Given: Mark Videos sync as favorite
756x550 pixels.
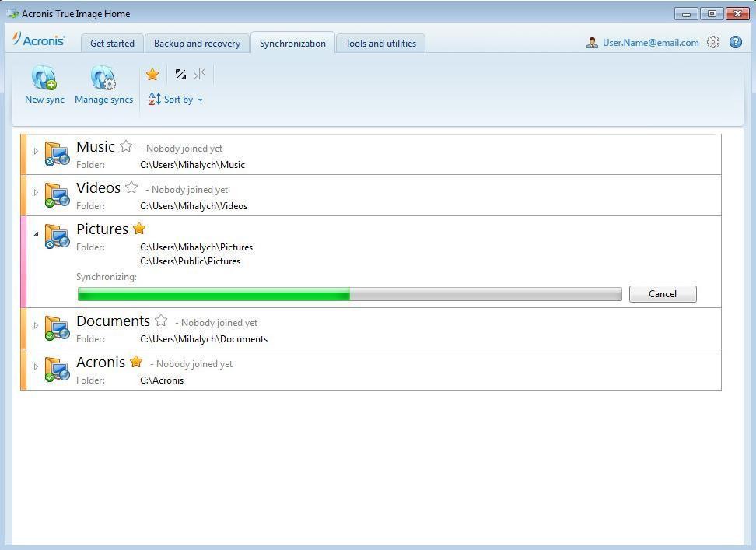Looking at the screenshot, I should point(131,187).
